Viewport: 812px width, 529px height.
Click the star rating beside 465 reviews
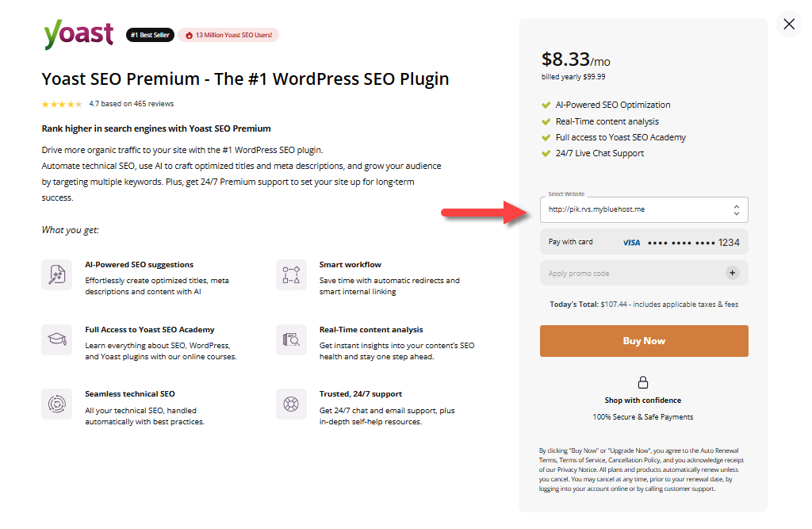[x=61, y=103]
